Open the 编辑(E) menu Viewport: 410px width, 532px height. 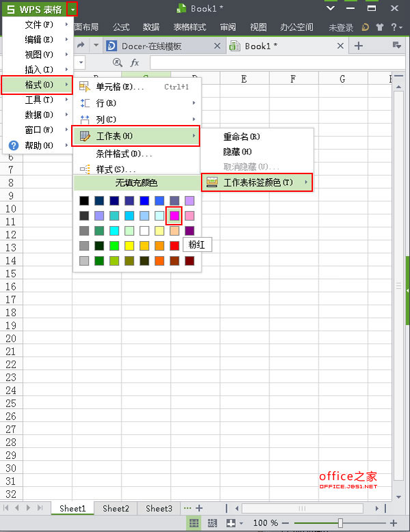(38, 40)
